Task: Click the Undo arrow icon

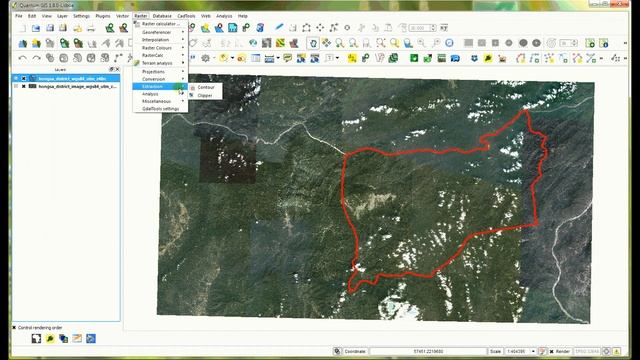Action: tap(22, 58)
